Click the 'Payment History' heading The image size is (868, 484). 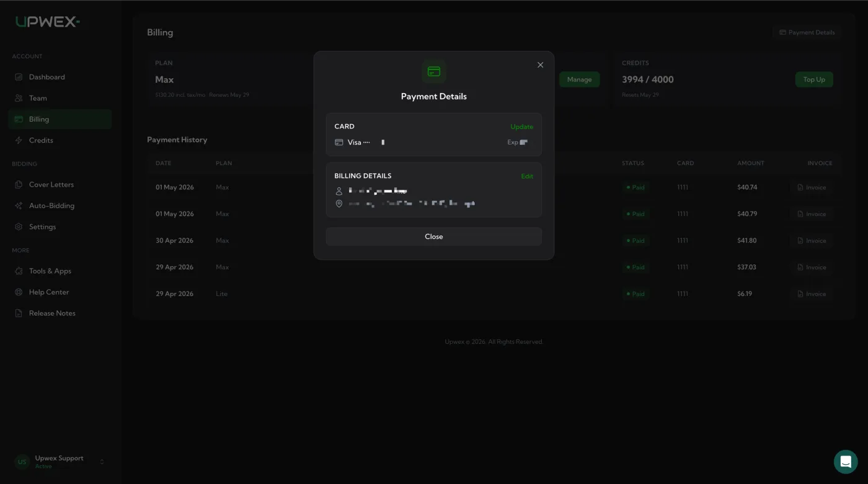click(x=177, y=140)
